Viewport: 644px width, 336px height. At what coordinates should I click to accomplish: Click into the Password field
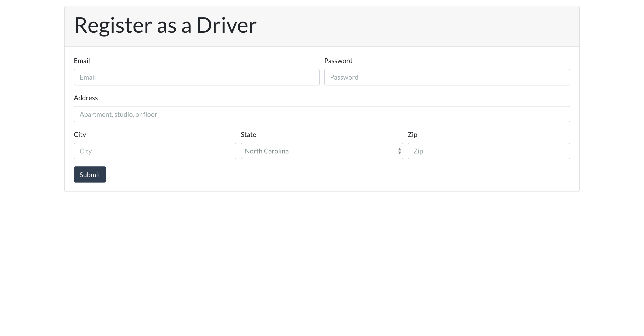[447, 77]
